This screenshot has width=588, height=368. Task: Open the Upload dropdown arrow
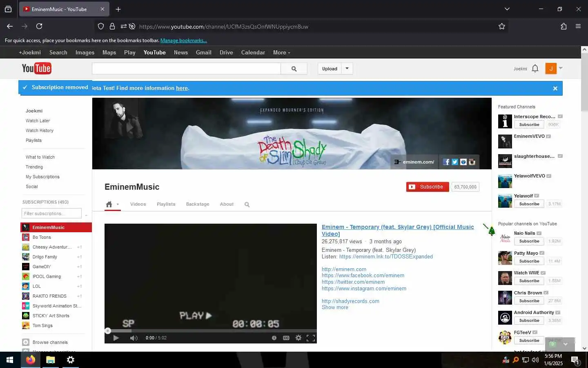click(347, 68)
